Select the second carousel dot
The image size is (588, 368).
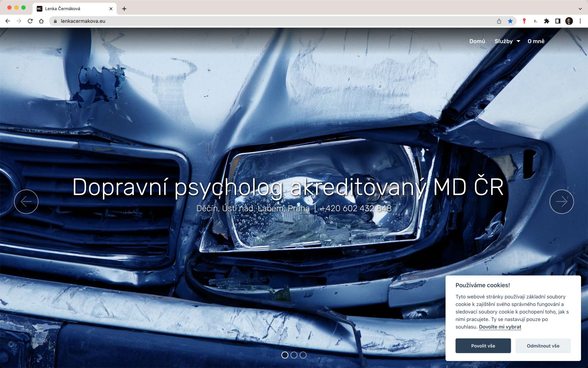click(x=294, y=355)
